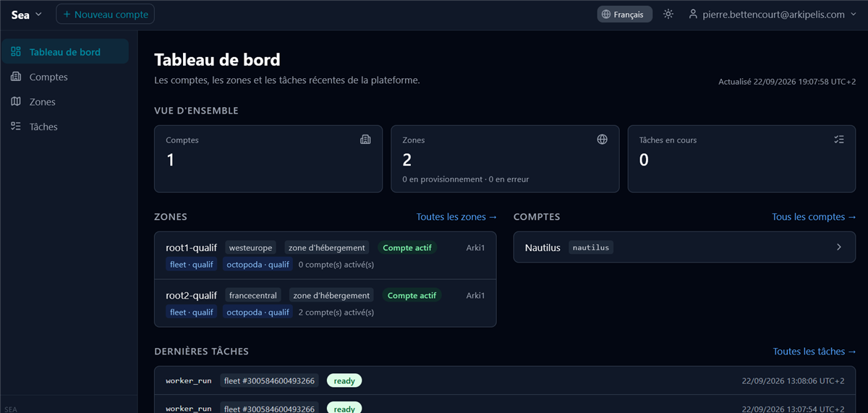Click Arki1 label on root2-qualif row
Image resolution: width=868 pixels, height=413 pixels.
click(475, 295)
